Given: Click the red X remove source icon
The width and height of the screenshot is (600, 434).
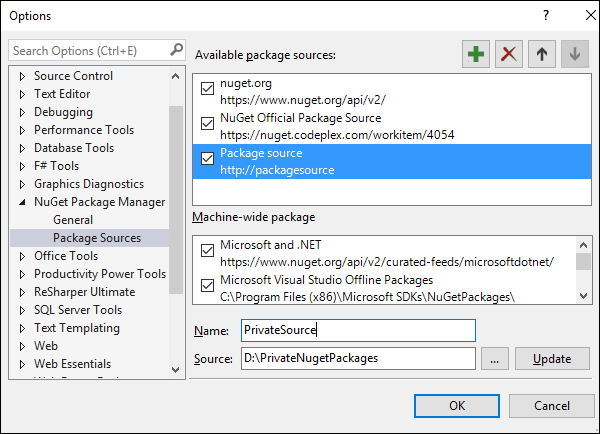Looking at the screenshot, I should (509, 54).
